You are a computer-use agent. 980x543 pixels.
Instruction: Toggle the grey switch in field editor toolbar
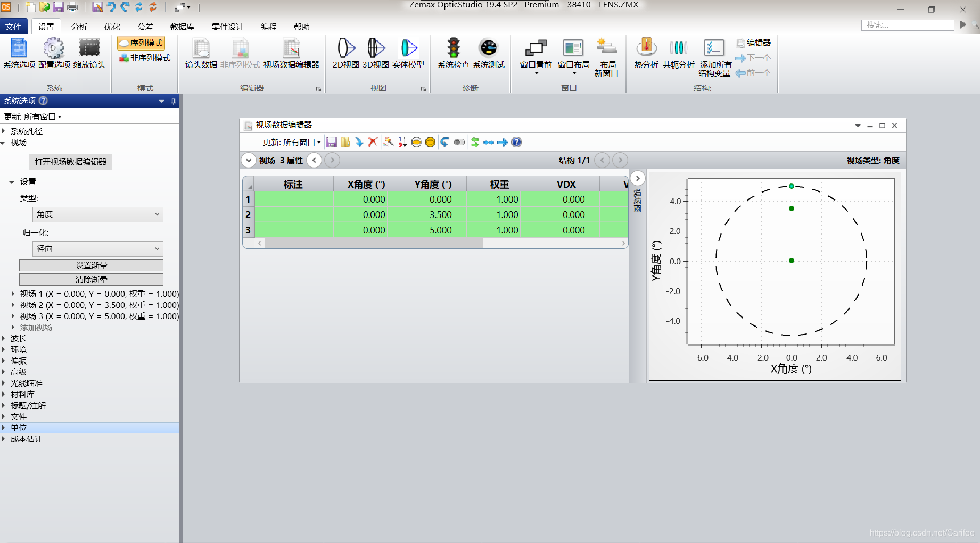[x=459, y=142]
